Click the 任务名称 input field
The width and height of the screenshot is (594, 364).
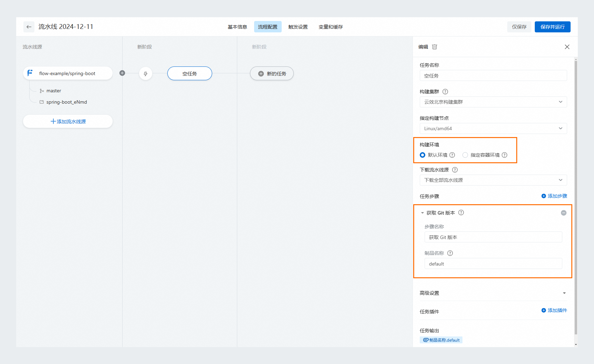(493, 75)
